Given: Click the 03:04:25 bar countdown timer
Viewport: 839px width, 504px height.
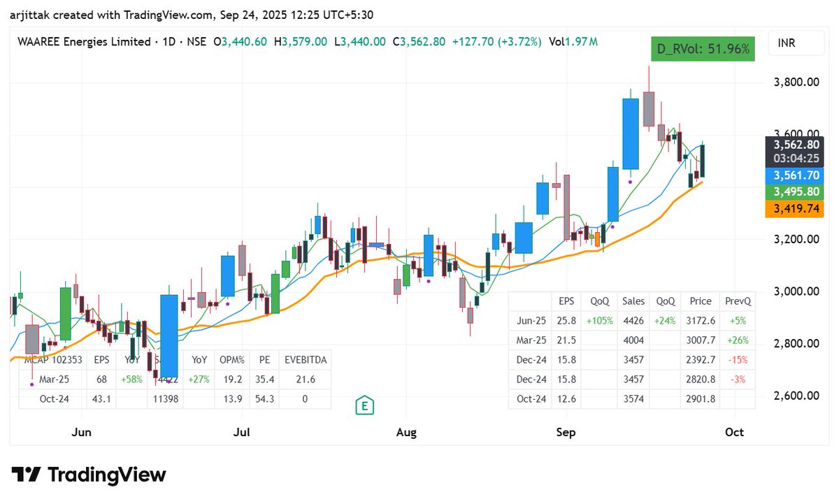Looking at the screenshot, I should pos(796,158).
